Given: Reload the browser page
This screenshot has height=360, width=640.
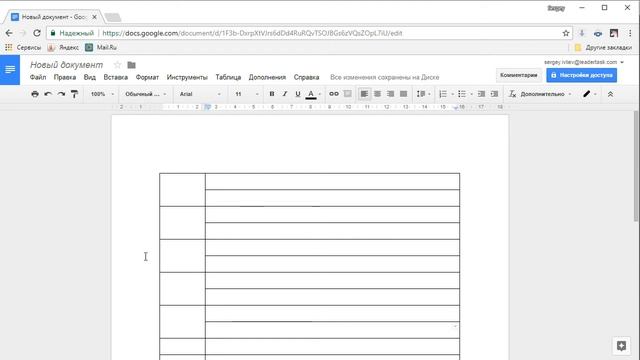Looking at the screenshot, I should click(x=37, y=33).
